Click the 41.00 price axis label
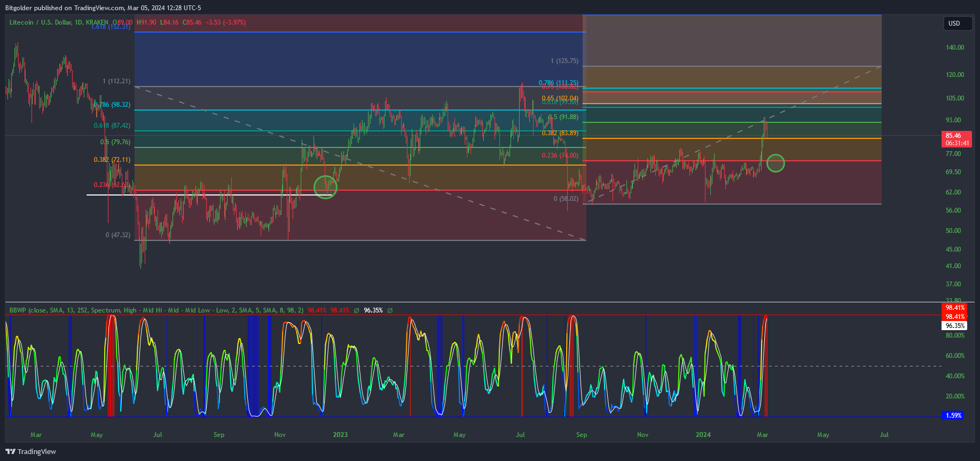This screenshot has height=461, width=980. (x=953, y=266)
